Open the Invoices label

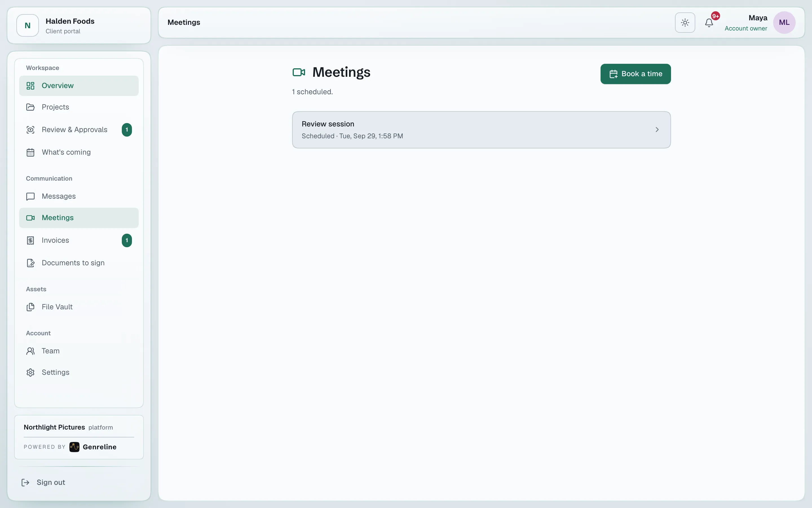click(x=55, y=240)
